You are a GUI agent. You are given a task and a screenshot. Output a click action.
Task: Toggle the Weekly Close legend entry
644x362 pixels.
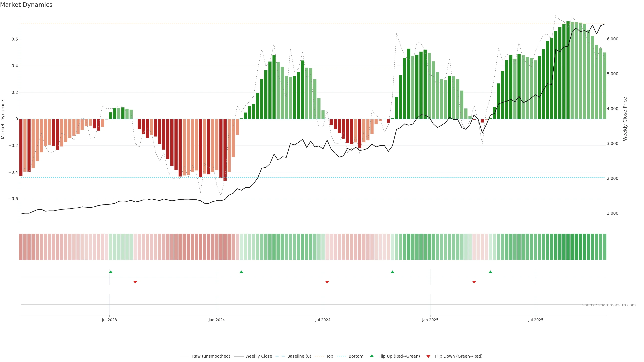[x=258, y=356]
